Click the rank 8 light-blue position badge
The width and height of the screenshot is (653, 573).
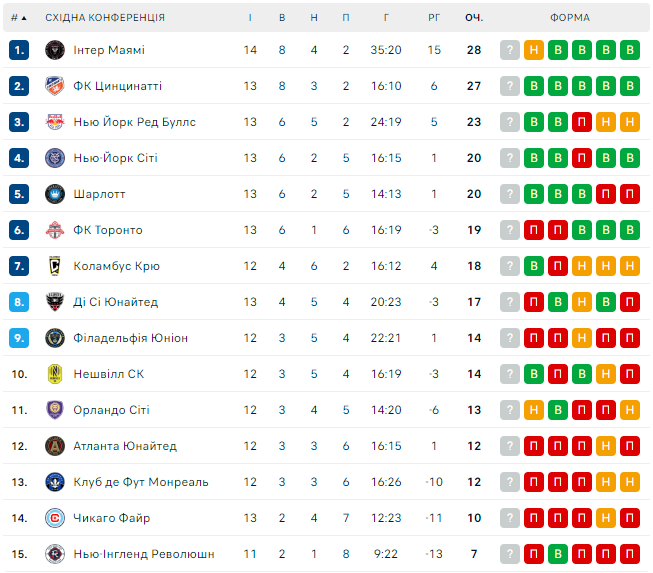pyautogui.click(x=19, y=302)
